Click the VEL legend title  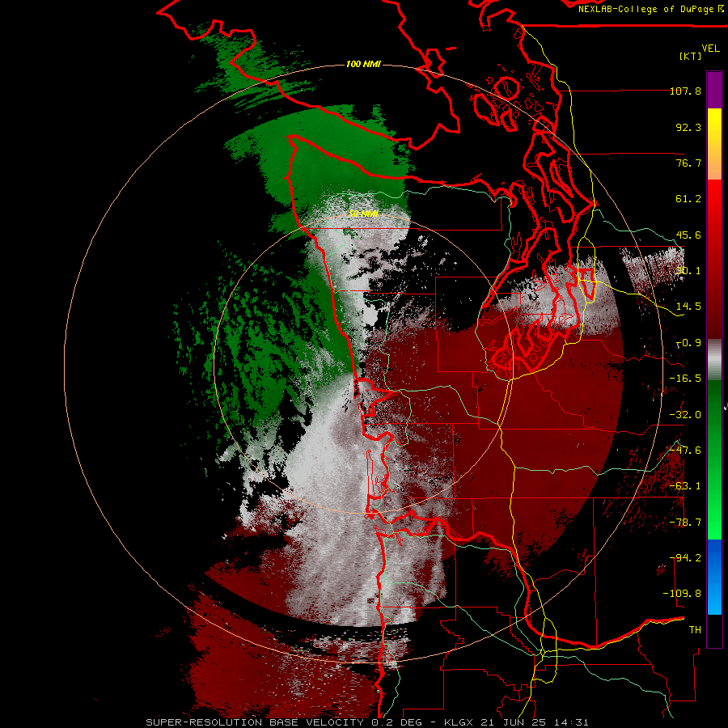[x=710, y=48]
